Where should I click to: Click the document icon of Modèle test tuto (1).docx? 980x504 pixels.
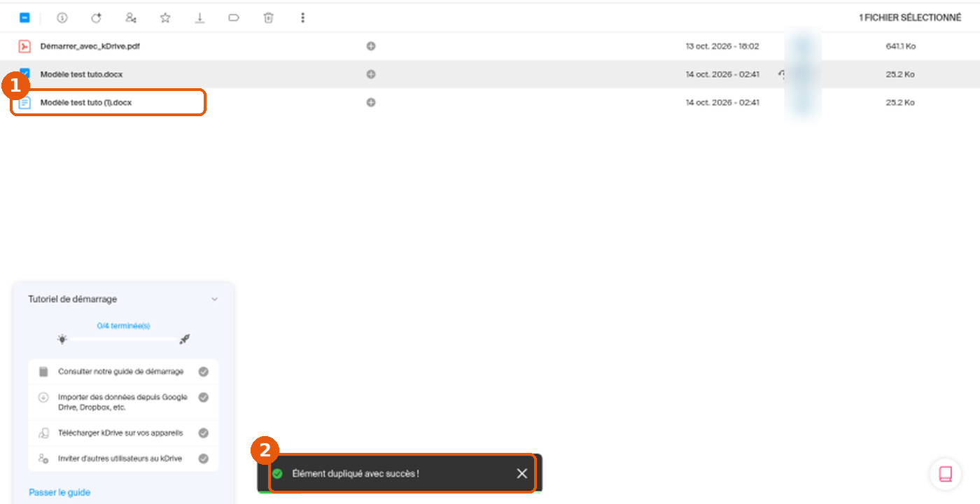(24, 102)
